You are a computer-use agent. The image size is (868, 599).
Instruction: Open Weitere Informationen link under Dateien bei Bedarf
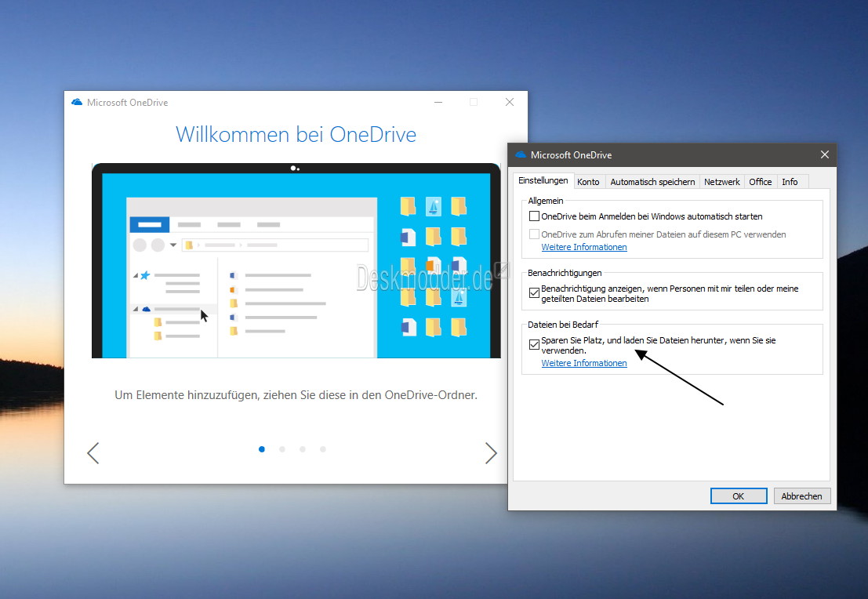tap(584, 363)
